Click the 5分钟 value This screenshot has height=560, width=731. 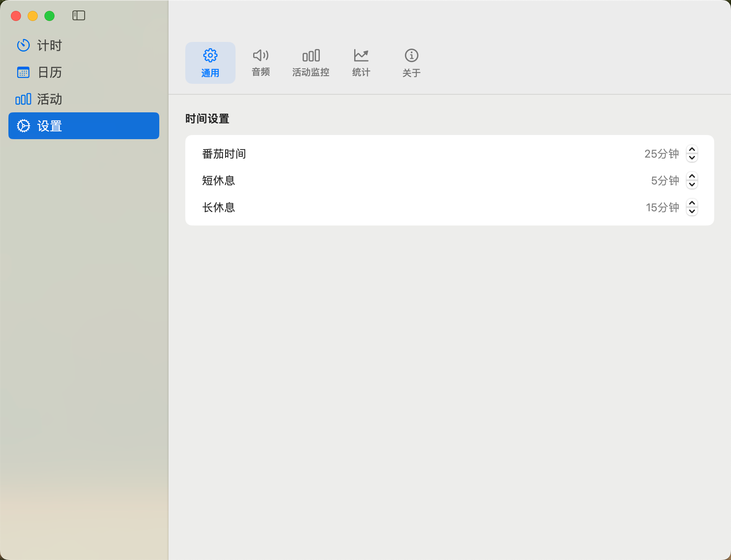665,181
